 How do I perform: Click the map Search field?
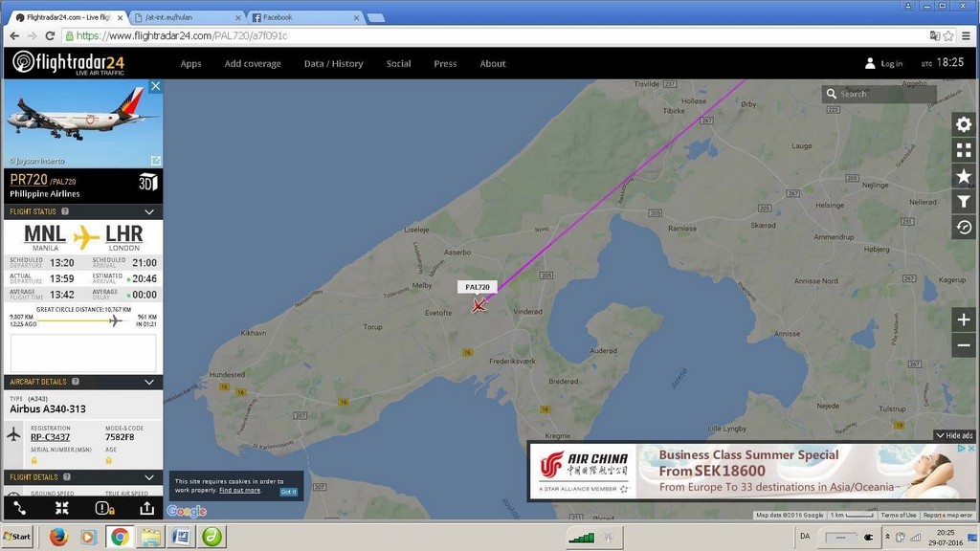click(879, 94)
